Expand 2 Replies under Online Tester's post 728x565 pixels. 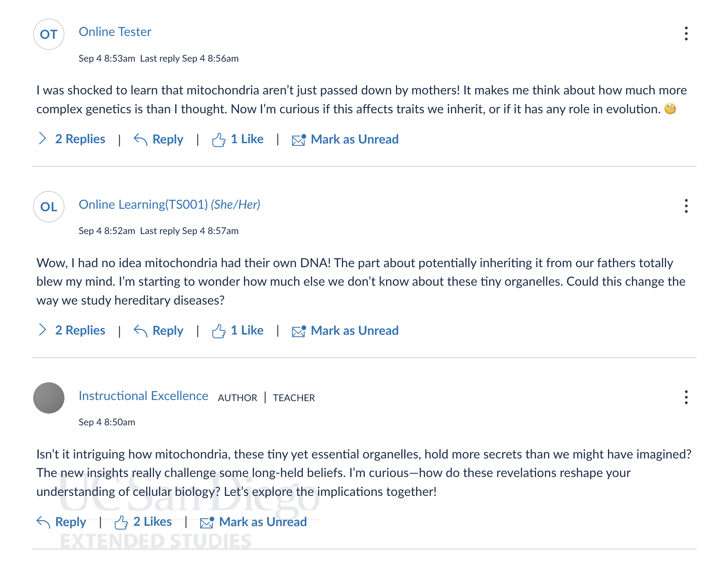click(x=72, y=139)
